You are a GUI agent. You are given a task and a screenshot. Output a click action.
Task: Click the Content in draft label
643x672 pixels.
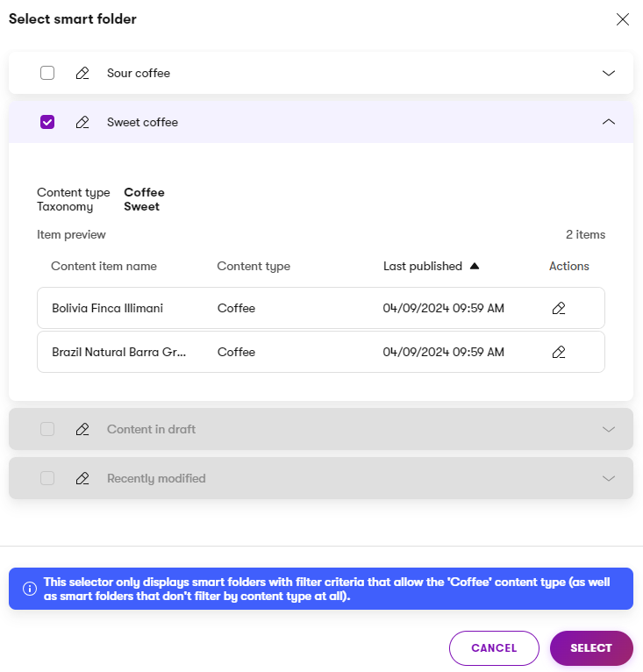tap(151, 429)
